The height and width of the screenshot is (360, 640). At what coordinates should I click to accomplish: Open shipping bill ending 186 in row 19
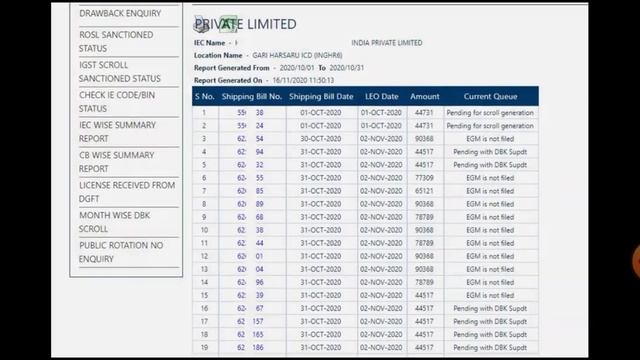pos(250,348)
